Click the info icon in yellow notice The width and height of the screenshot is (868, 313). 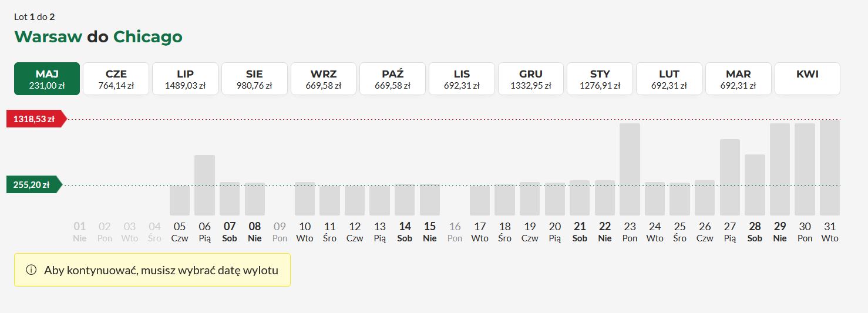(31, 270)
